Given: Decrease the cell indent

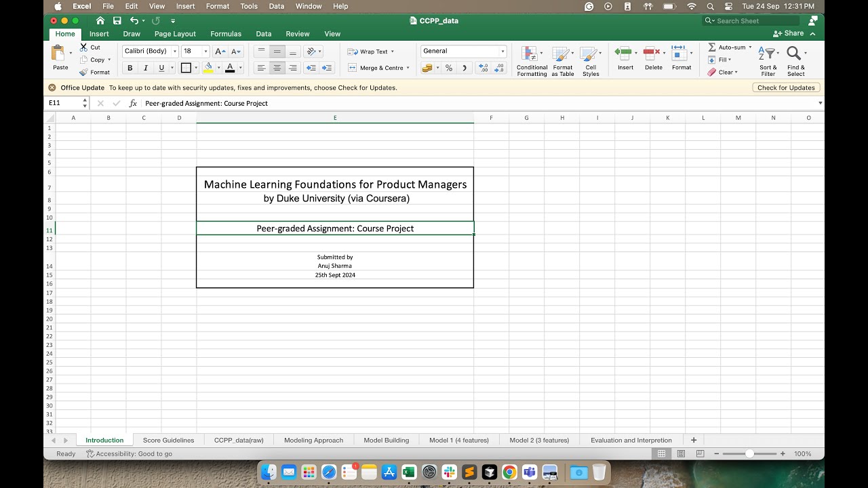Looking at the screenshot, I should pos(311,68).
